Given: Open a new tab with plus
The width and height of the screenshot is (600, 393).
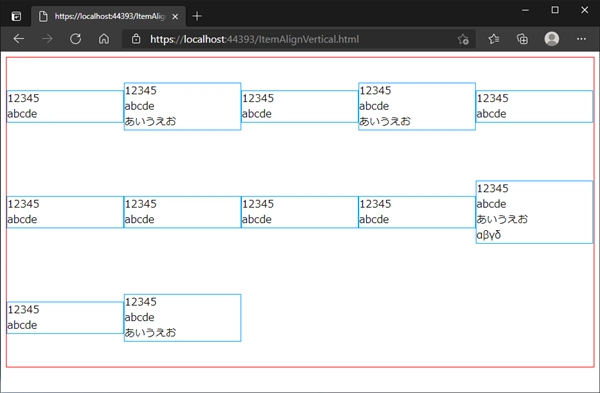Looking at the screenshot, I should click(197, 16).
